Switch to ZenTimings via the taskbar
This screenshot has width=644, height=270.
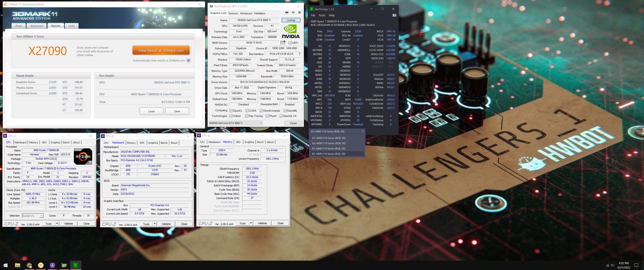point(75,265)
